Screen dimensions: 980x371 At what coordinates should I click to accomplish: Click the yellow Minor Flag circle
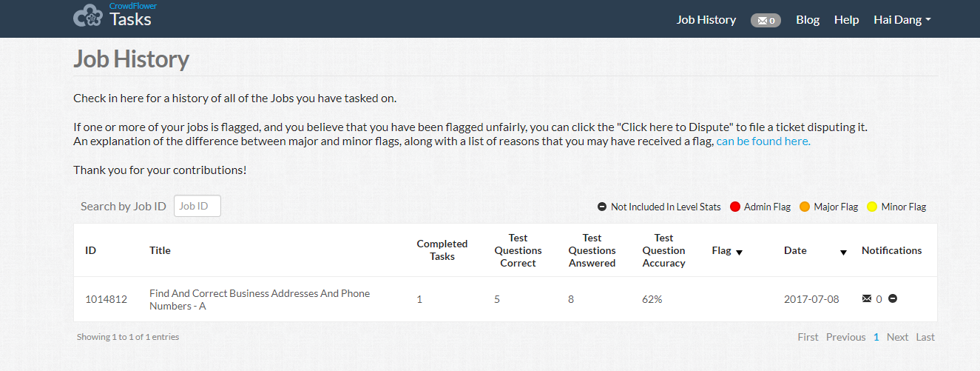pos(872,207)
